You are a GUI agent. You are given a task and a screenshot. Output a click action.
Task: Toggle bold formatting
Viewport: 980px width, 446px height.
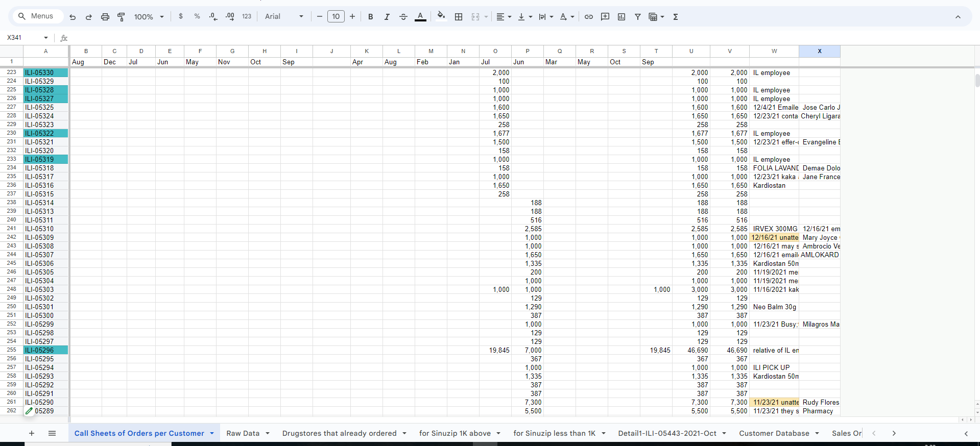pyautogui.click(x=371, y=17)
